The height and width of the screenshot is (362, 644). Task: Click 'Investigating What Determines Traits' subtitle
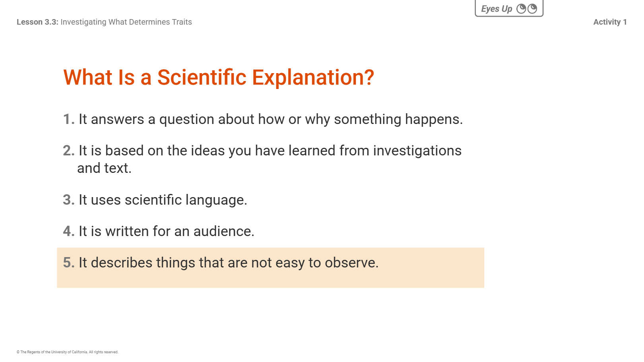pos(126,22)
